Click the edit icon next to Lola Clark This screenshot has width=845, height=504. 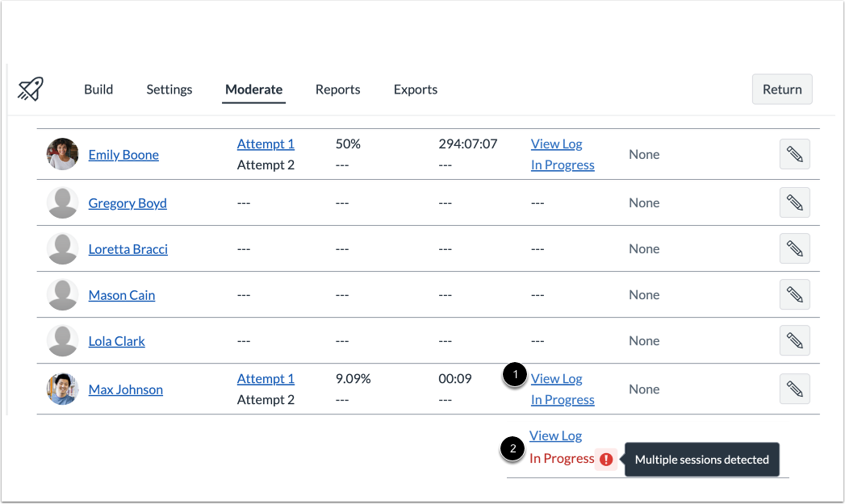point(794,340)
